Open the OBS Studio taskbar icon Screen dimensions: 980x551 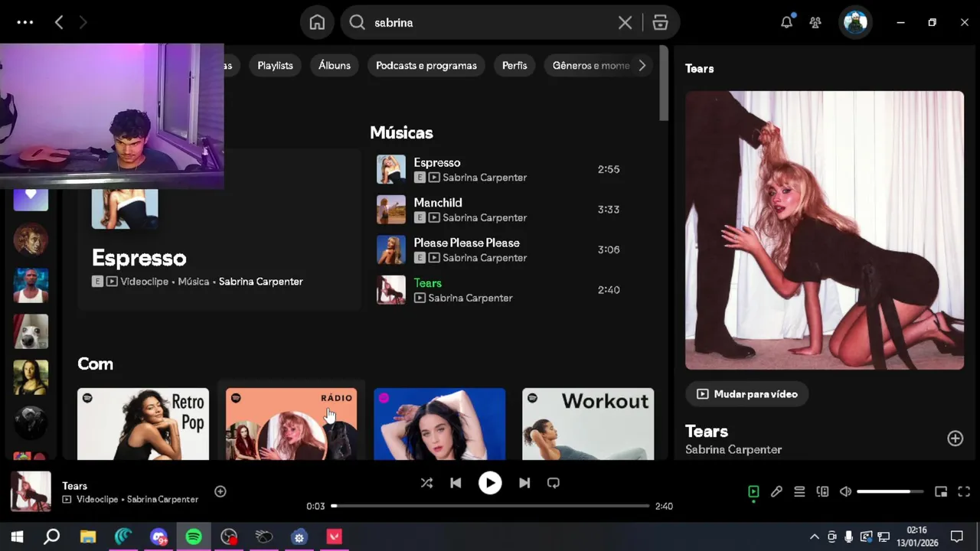(229, 536)
